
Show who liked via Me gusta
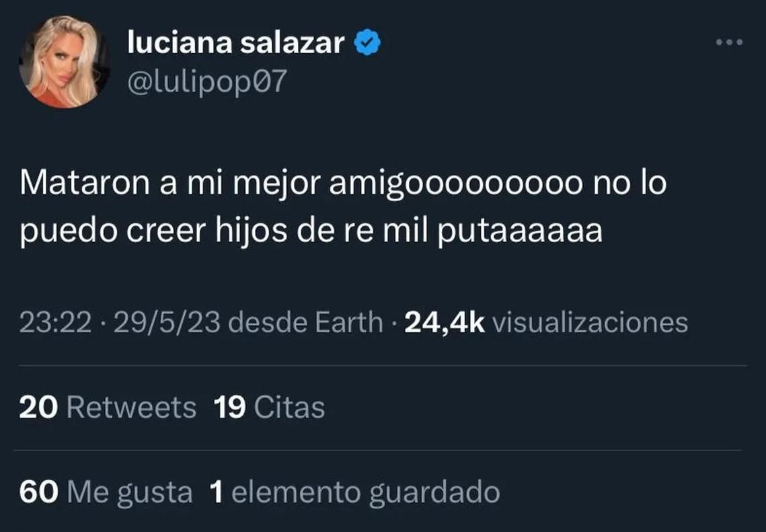(130, 493)
